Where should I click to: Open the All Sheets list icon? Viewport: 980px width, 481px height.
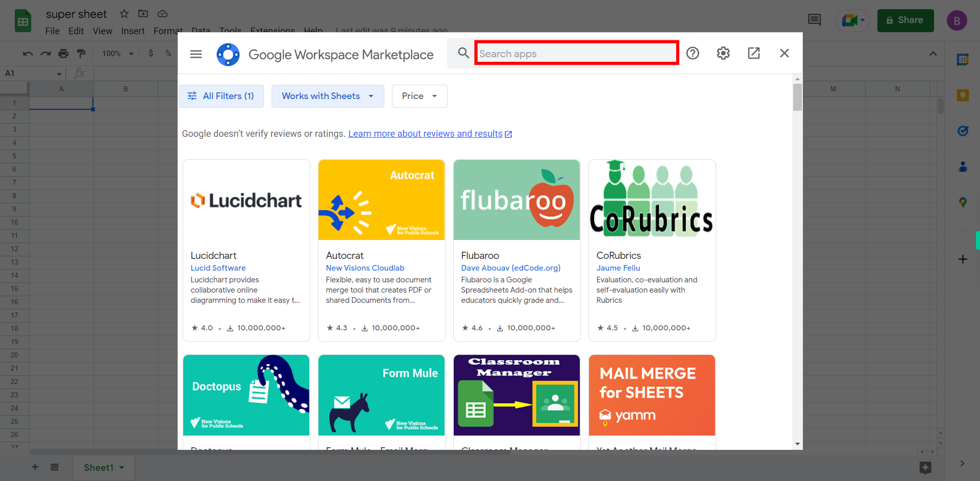coord(55,467)
